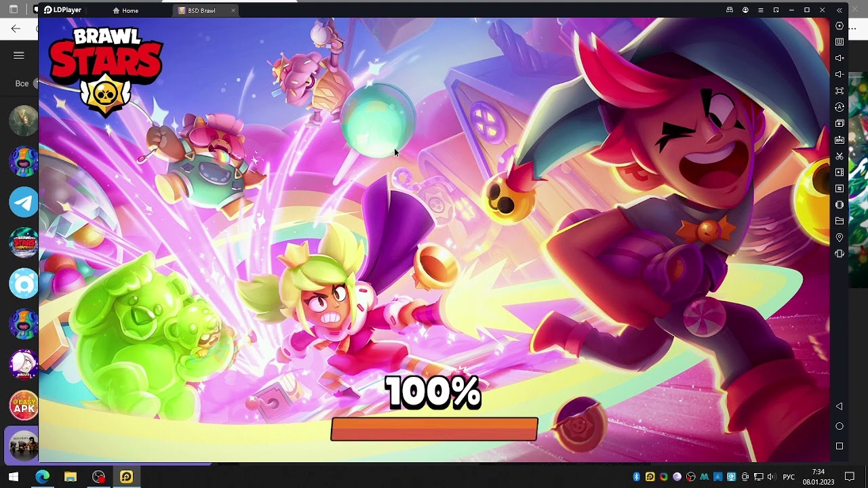The image size is (868, 488).
Task: Take screenshot with the scissors icon
Action: (840, 156)
